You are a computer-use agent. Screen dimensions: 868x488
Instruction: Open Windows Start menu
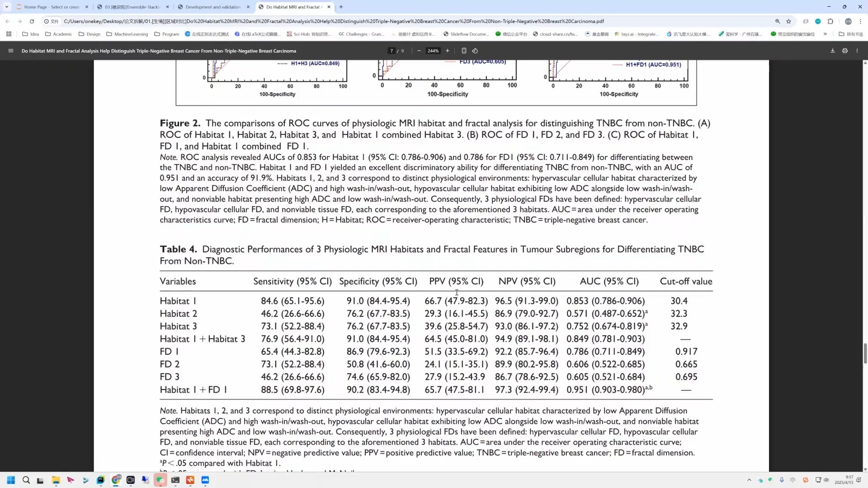[x=11, y=480]
